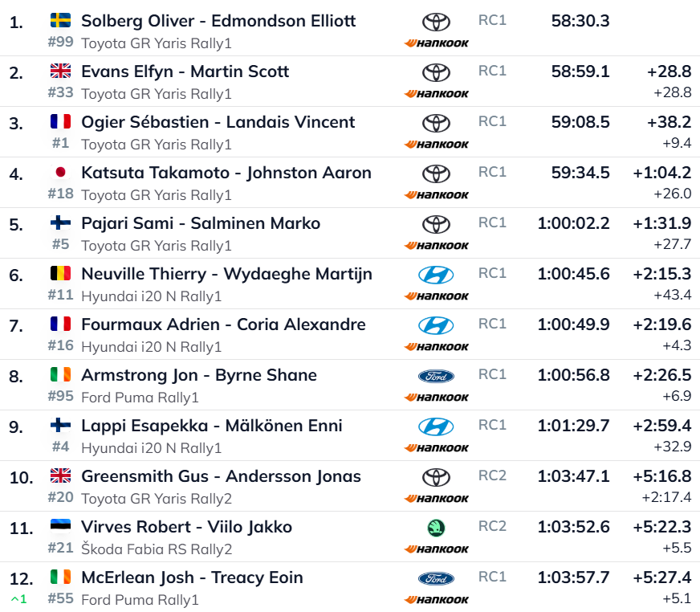The height and width of the screenshot is (612, 700).
Task: Click the Hyundai logo in Neuville's row
Action: point(436,275)
